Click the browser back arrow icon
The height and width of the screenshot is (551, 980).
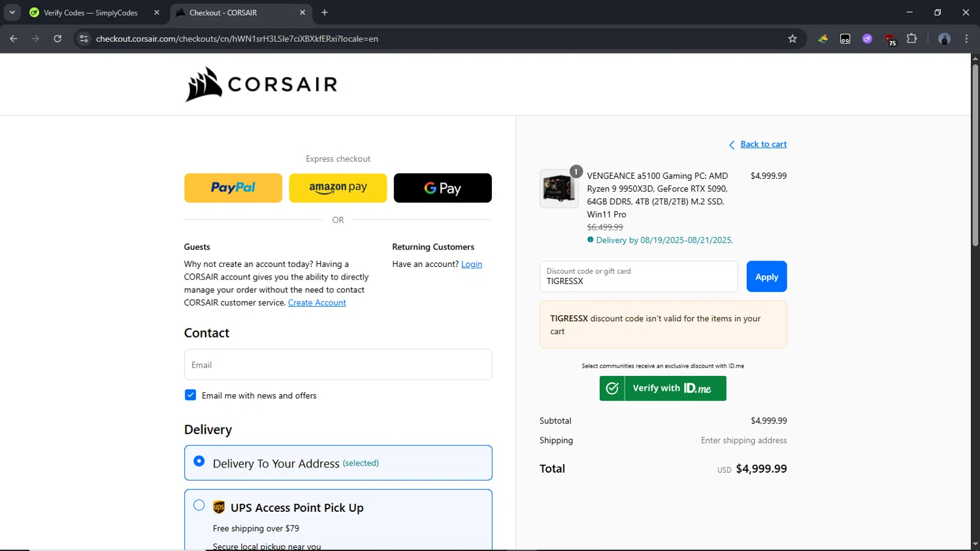(x=14, y=39)
